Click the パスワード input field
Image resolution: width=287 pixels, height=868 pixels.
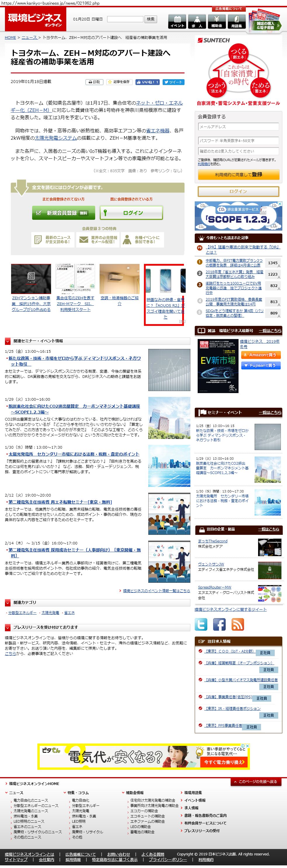pos(238,141)
